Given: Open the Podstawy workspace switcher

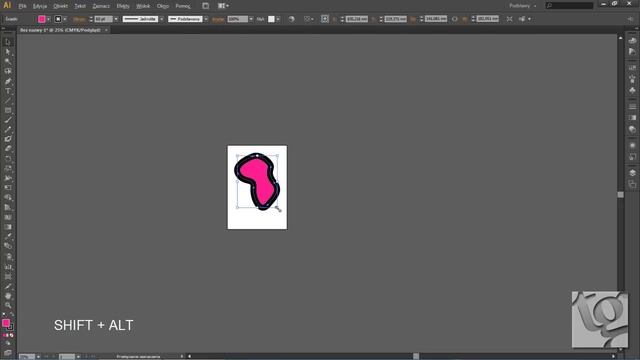Looking at the screenshot, I should click(522, 6).
